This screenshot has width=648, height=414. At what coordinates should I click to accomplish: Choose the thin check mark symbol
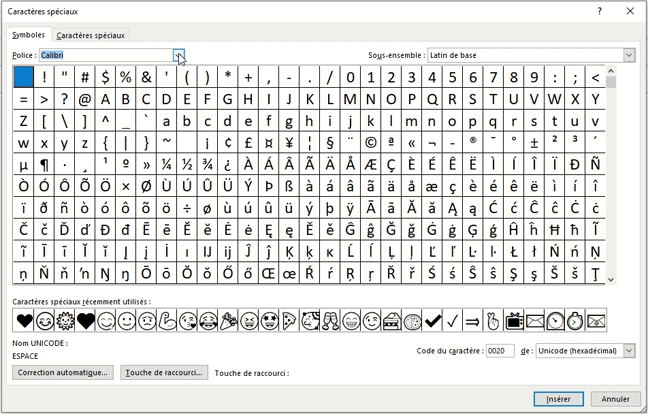(453, 321)
